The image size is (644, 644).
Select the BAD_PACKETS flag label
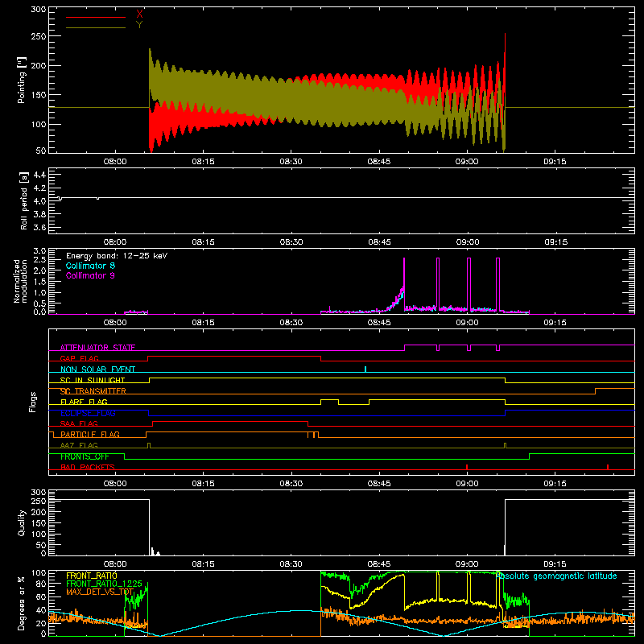pyautogui.click(x=88, y=467)
